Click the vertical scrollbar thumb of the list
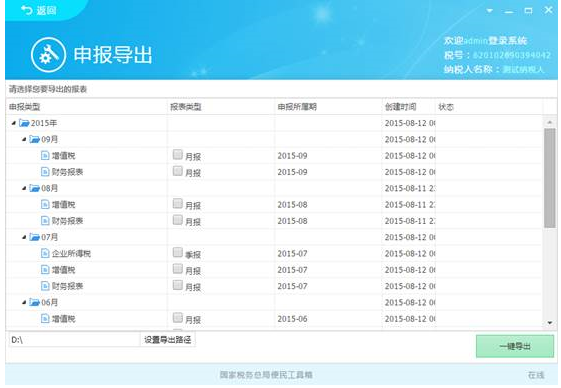561x388 pixels. (550, 178)
